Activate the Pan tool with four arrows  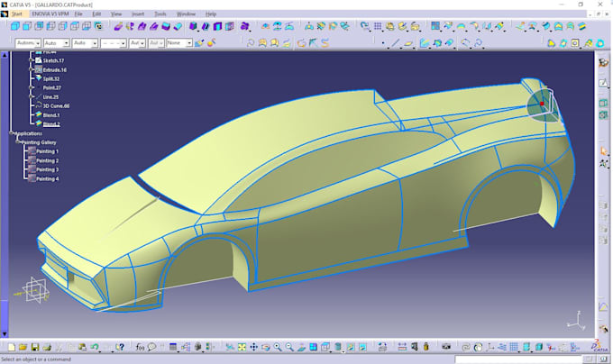pos(253,347)
